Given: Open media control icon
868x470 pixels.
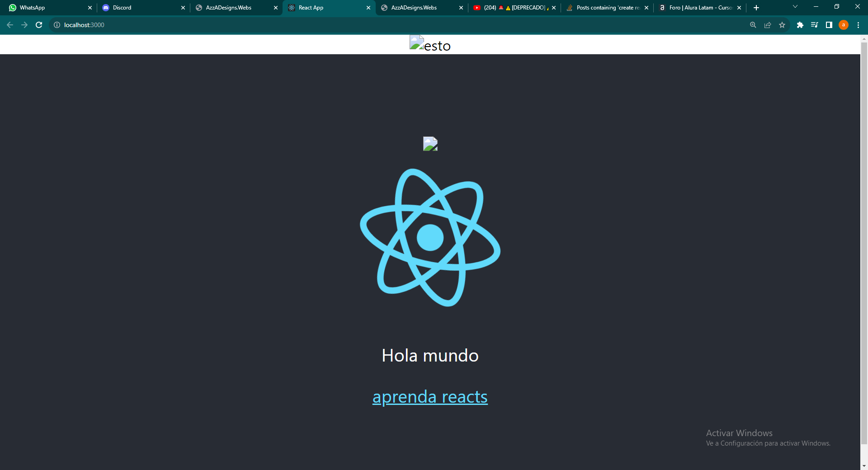Looking at the screenshot, I should click(815, 25).
